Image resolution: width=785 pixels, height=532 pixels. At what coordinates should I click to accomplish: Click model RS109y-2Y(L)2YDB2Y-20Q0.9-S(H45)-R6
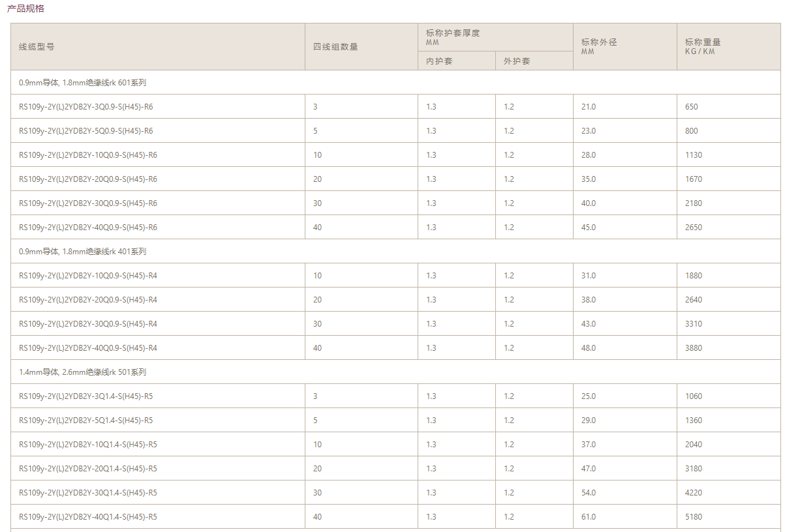[x=88, y=179]
